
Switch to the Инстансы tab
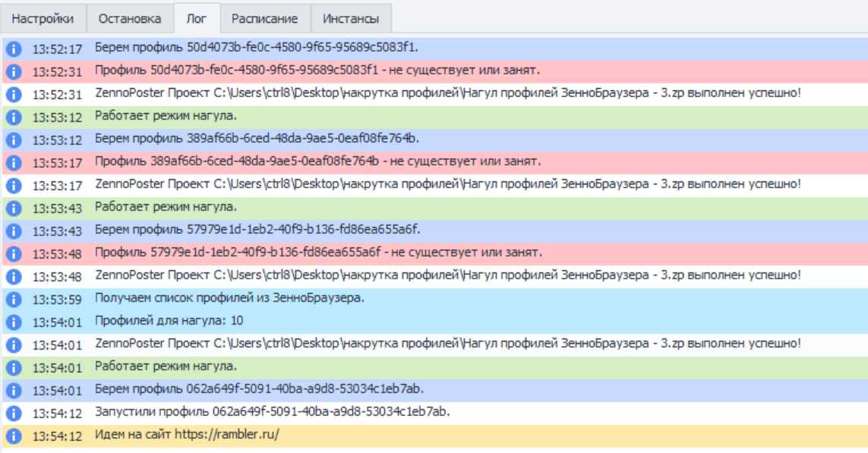351,18
